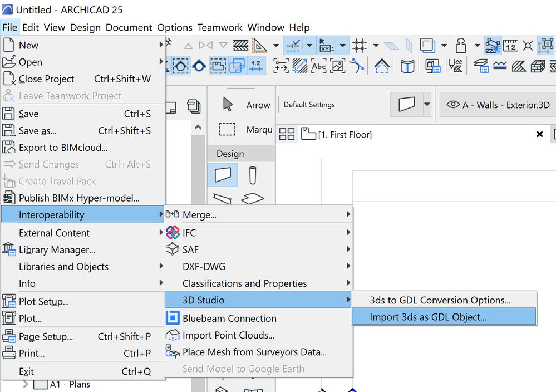Screen dimensions: 556x392
Task: Toggle eye visibility of A - Walls - Exterior.3D layer
Action: (453, 105)
